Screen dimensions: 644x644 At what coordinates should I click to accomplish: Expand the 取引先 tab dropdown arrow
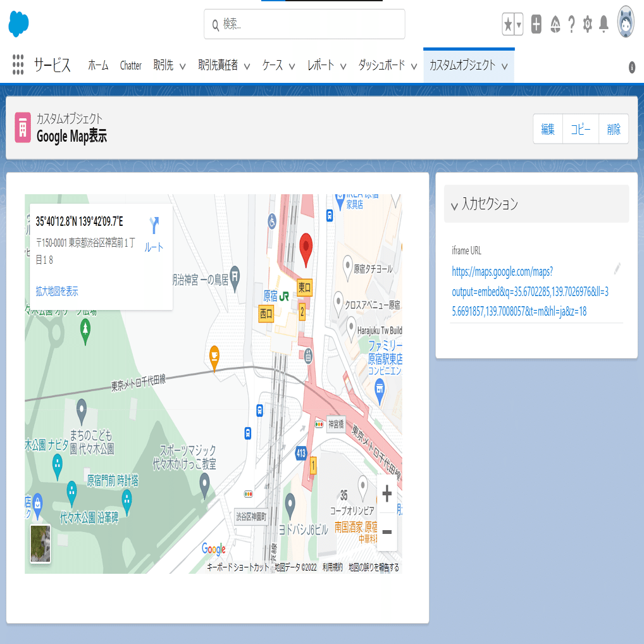[x=182, y=66]
